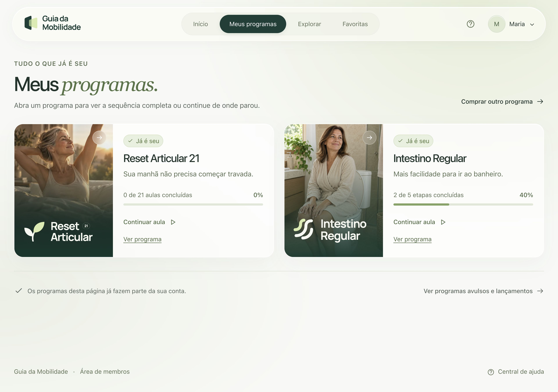Click arrow circle on Intestino Regular image
The width and height of the screenshot is (558, 392).
pyautogui.click(x=369, y=138)
